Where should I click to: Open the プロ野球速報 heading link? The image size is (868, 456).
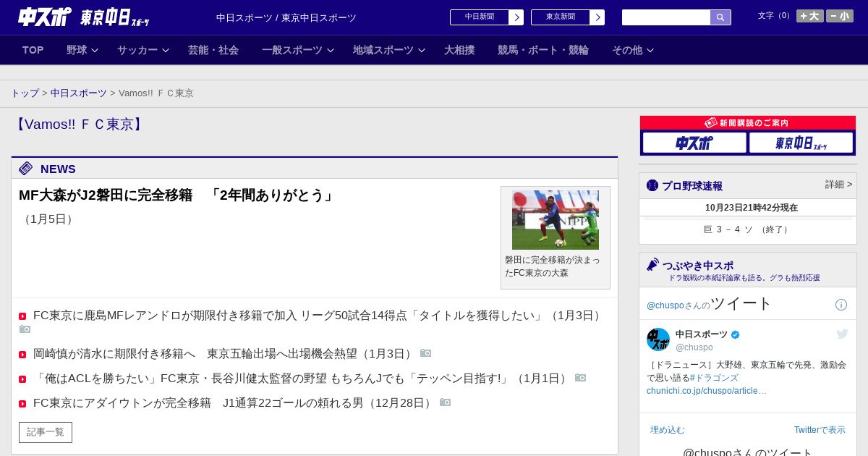coord(692,186)
